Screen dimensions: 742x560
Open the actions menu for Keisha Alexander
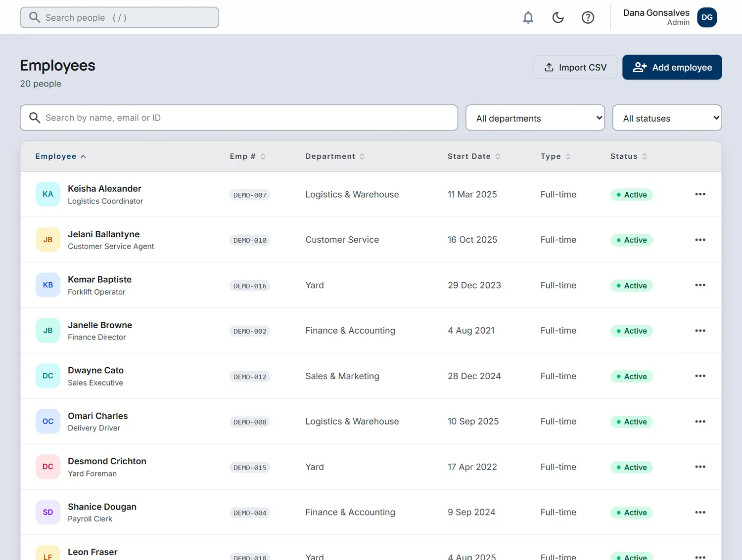(x=700, y=194)
